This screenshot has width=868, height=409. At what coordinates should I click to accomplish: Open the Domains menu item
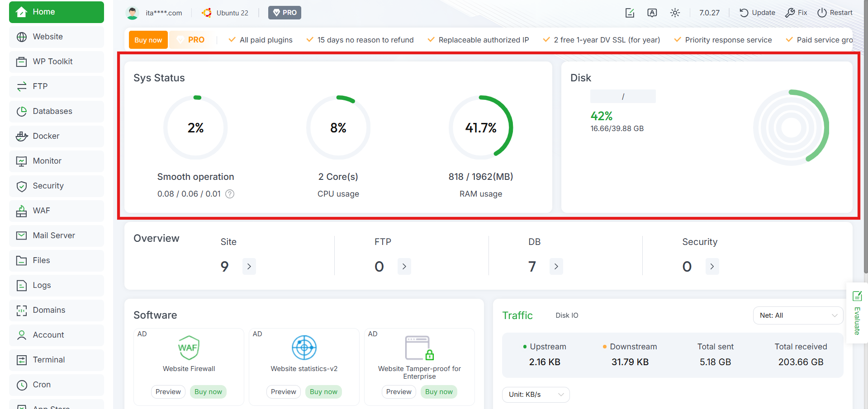pyautogui.click(x=57, y=310)
